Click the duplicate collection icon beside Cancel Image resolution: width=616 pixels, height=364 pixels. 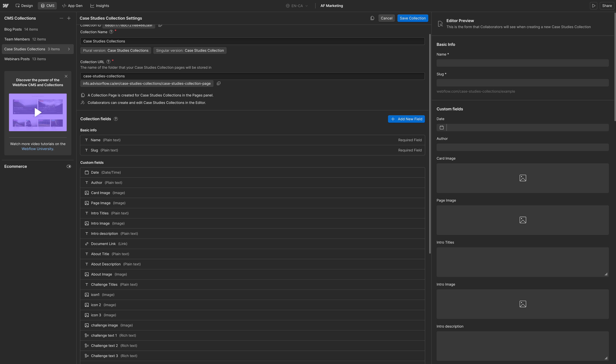pos(372,18)
